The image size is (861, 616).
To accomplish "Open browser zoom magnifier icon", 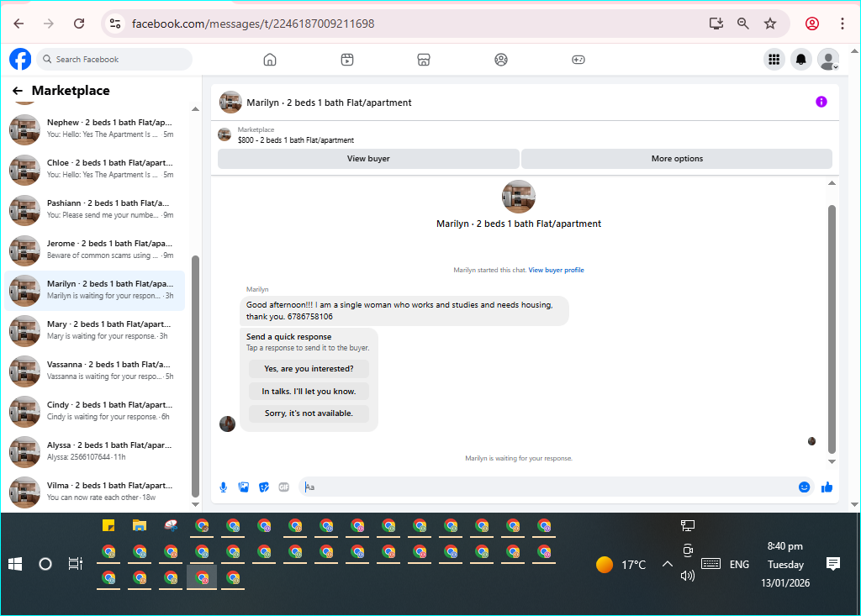I will pos(743,24).
